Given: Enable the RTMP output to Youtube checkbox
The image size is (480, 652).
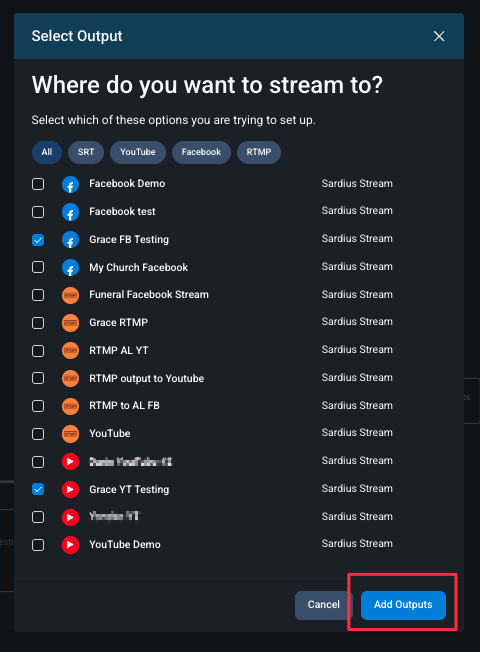Looking at the screenshot, I should [38, 378].
